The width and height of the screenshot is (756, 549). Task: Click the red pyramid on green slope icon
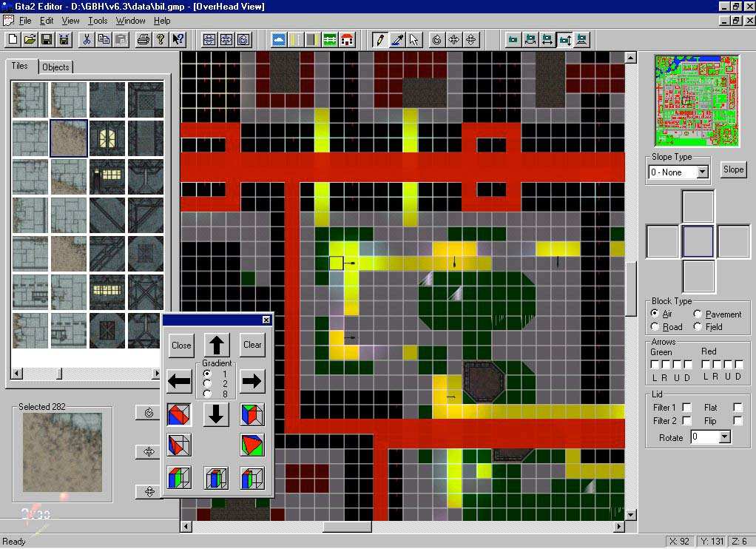[252, 445]
